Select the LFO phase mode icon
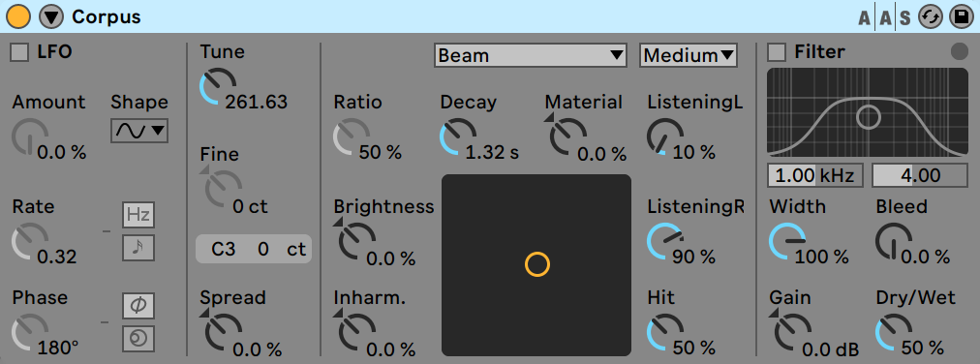Screen dimensions: 980x364 pos(138,306)
